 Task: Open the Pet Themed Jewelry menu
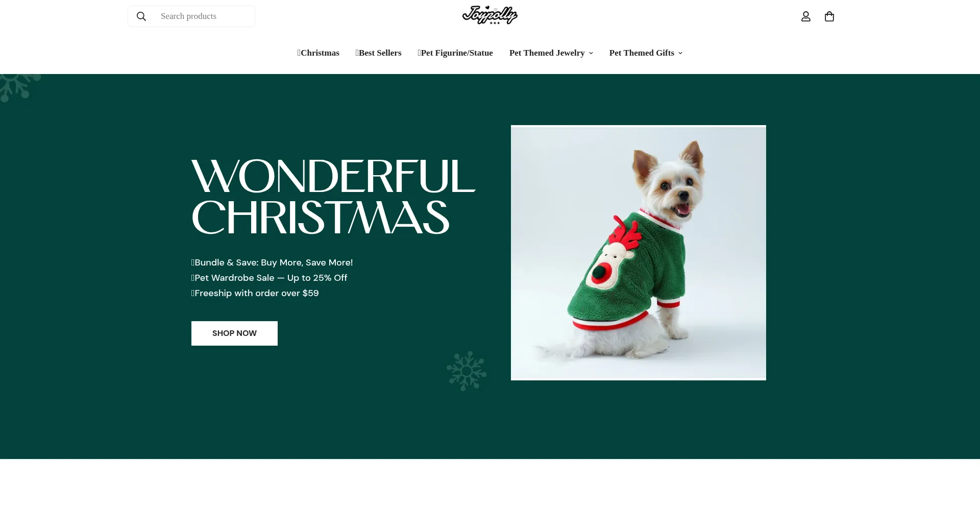547,53
